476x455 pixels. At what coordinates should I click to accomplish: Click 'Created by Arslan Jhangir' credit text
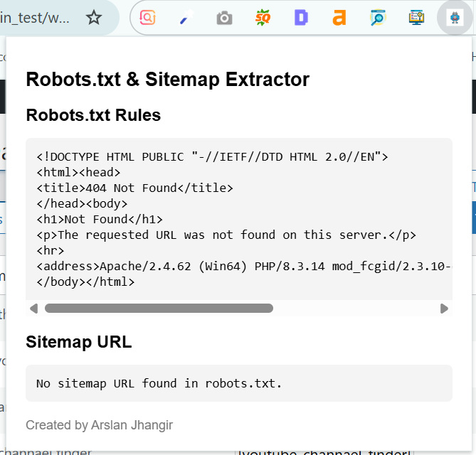click(x=99, y=425)
